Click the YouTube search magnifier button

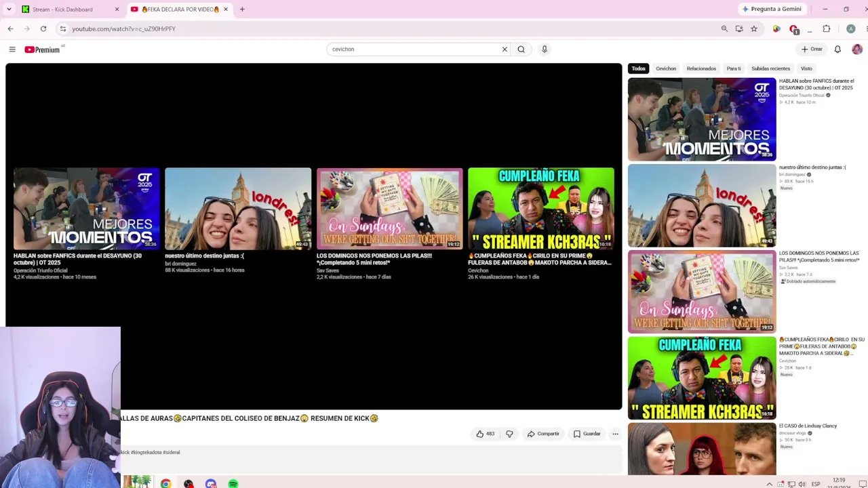pyautogui.click(x=521, y=49)
